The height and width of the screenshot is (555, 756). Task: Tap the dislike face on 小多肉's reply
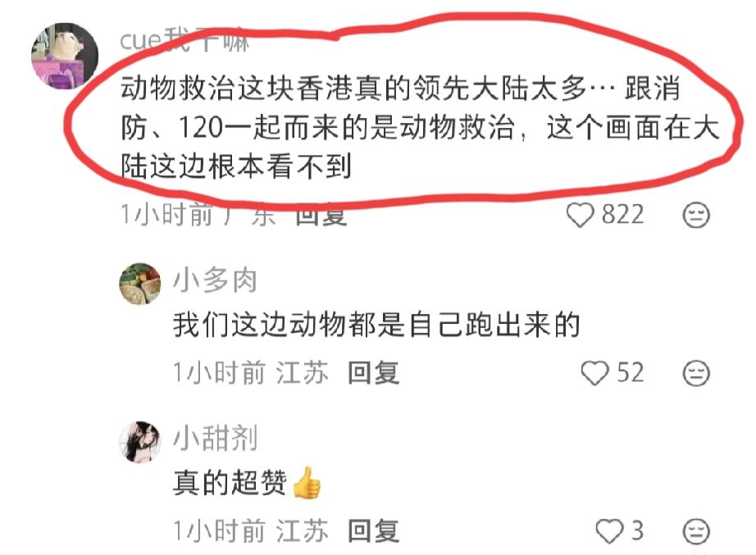696,373
